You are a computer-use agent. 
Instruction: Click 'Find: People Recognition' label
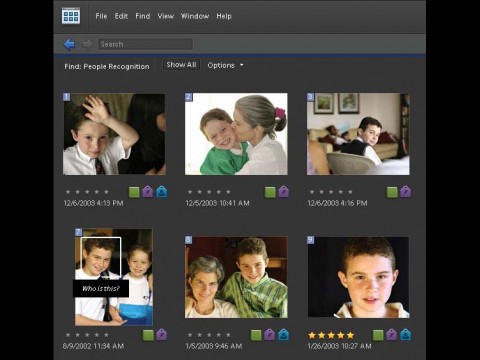click(x=107, y=67)
